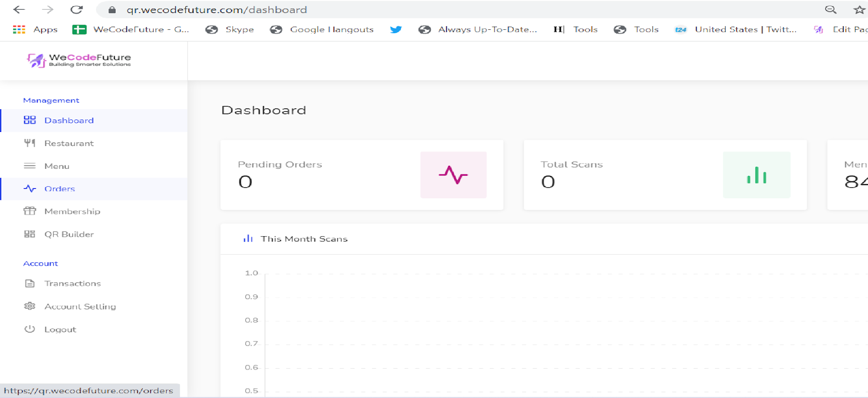The width and height of the screenshot is (868, 398).
Task: Open Account Setting page
Action: (x=94, y=306)
